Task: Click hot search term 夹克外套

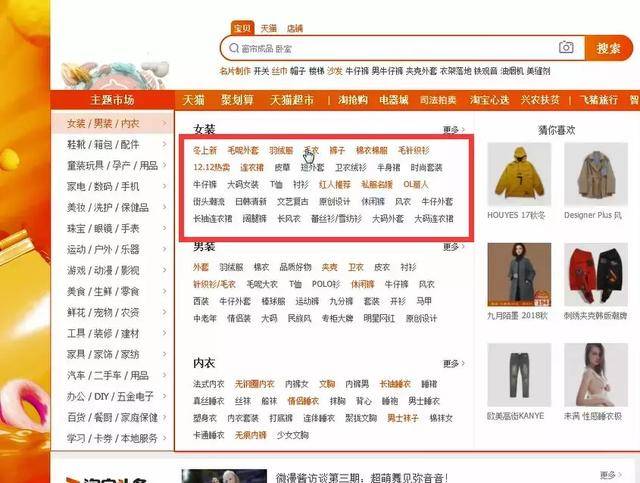Action: [x=421, y=71]
